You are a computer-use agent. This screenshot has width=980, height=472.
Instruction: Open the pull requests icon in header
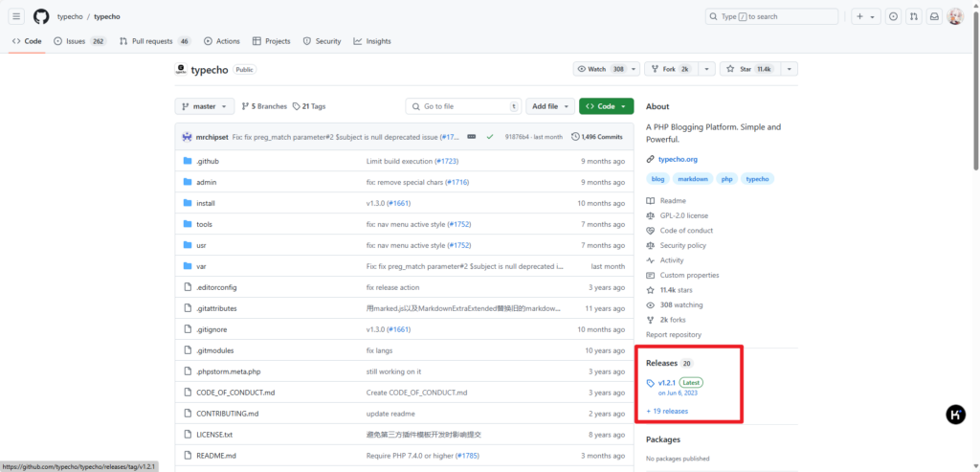[x=914, y=17]
